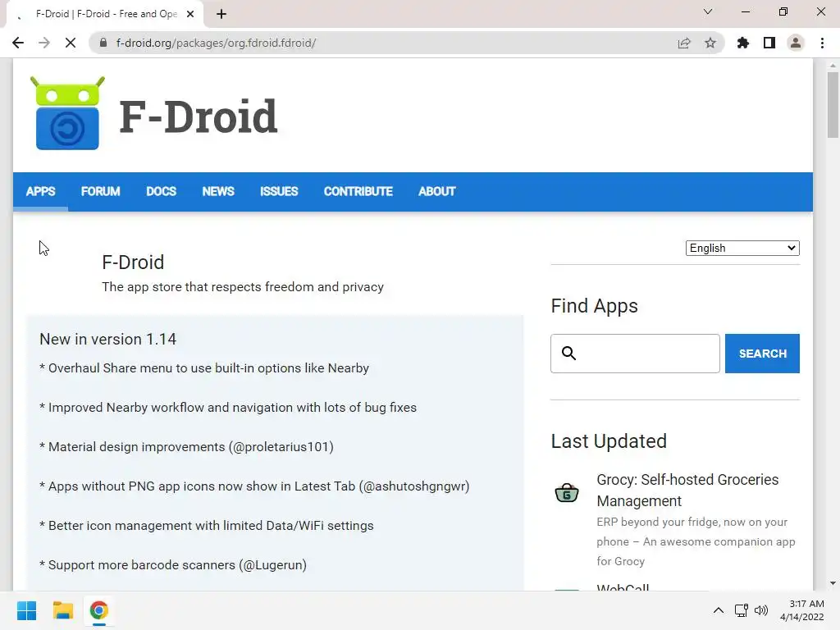The height and width of the screenshot is (630, 840).
Task: Click the blue SEARCH button
Action: pyautogui.click(x=762, y=354)
